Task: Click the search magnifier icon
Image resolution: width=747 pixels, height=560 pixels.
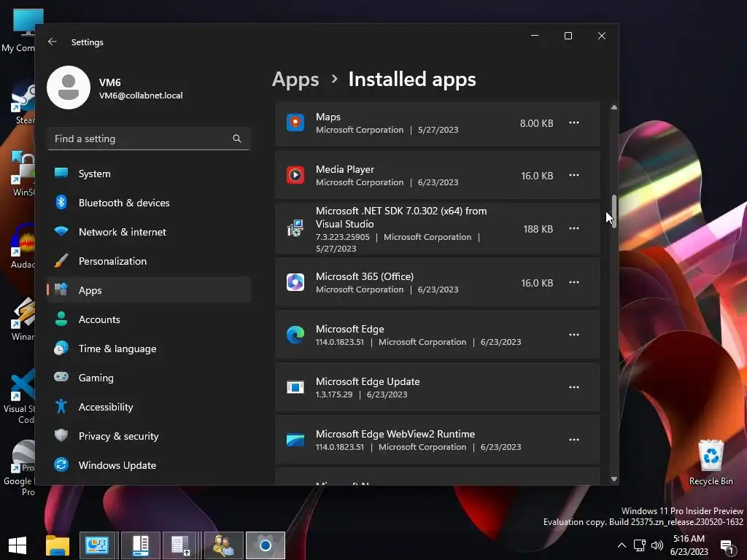Action: point(237,139)
